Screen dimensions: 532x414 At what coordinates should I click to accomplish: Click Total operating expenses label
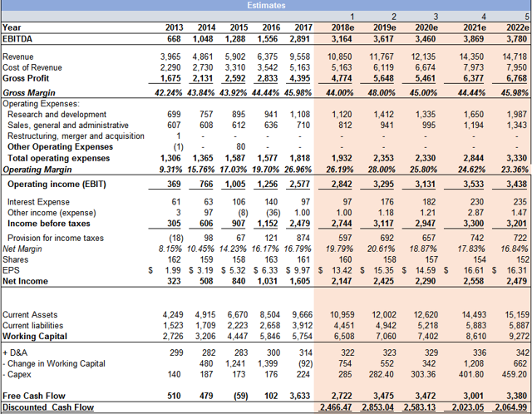[x=59, y=158]
